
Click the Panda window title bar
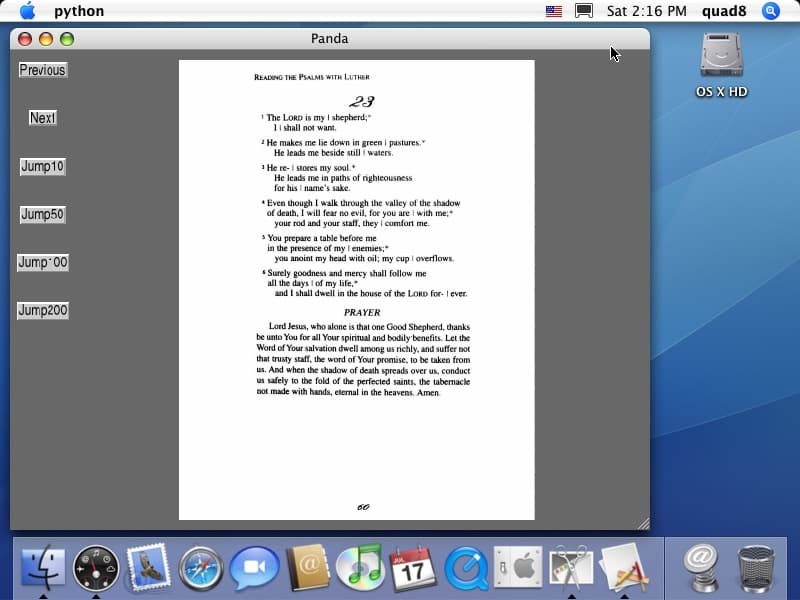[330, 39]
